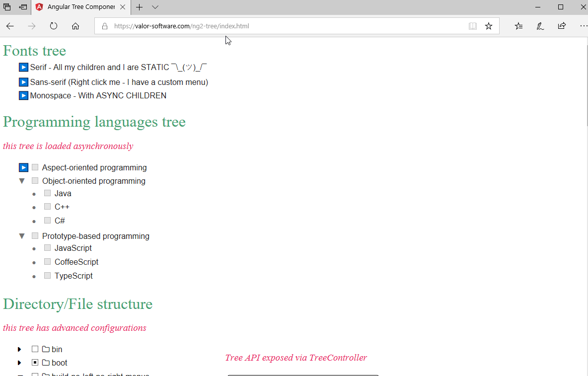
Task: Select Prototype-based programming label
Action: tap(96, 236)
